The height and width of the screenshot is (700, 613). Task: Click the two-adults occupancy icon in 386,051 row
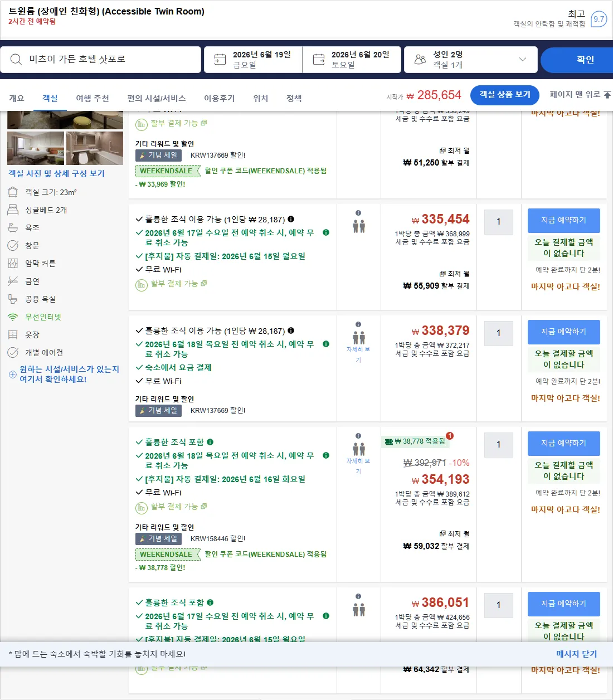[359, 610]
